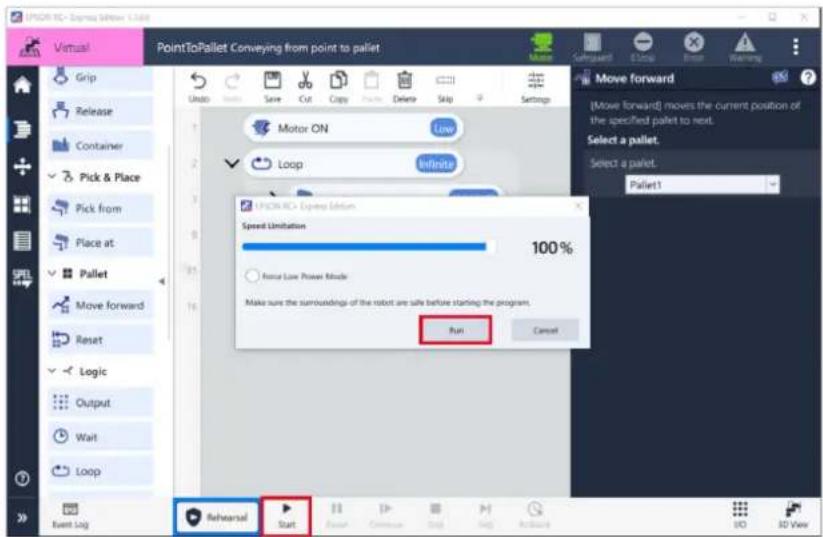The height and width of the screenshot is (537, 823).
Task: Click the Undo toolbar icon
Action: 198,87
